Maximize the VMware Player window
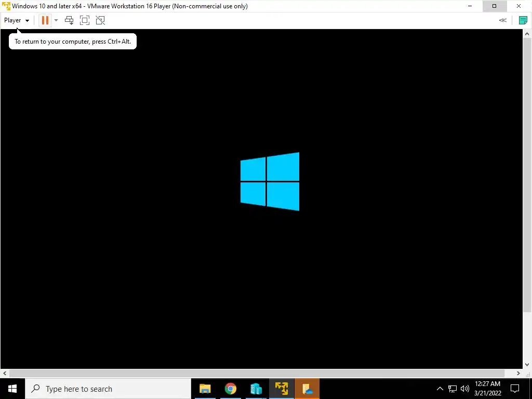 tap(495, 6)
